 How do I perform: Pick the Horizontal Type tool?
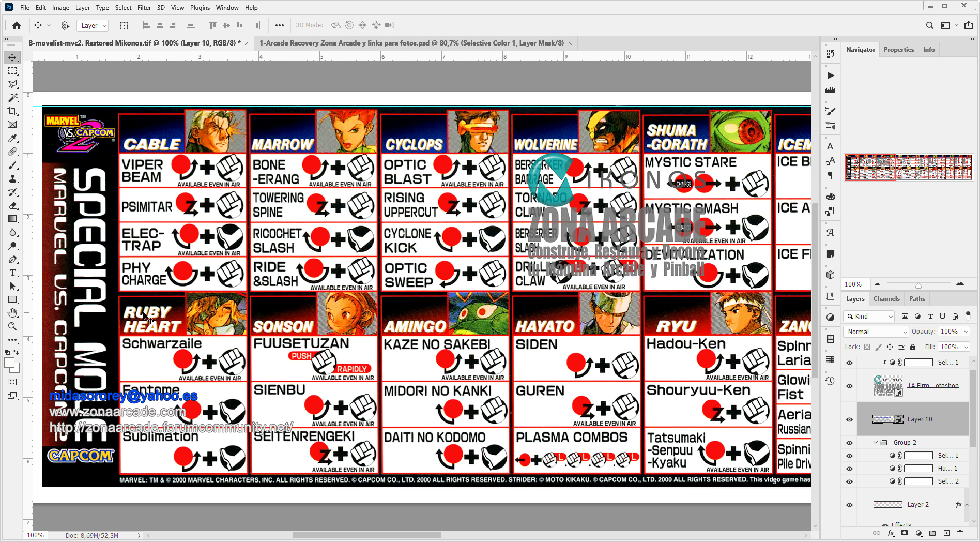12,273
